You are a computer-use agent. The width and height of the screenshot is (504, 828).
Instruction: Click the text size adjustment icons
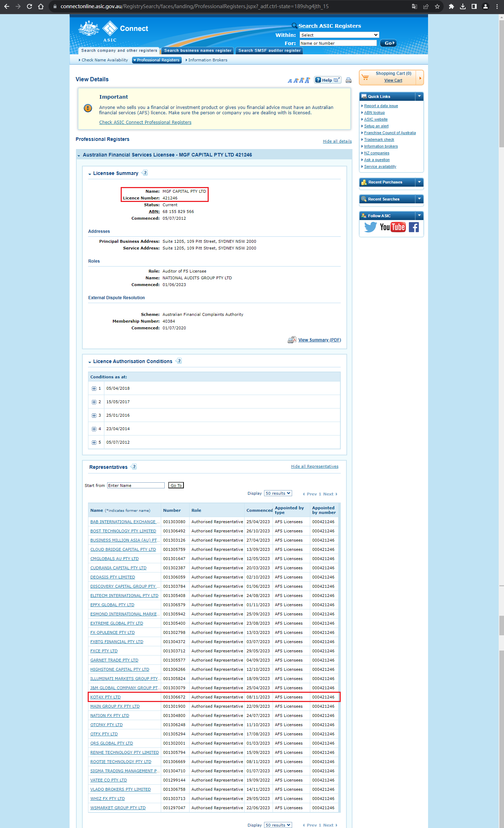(x=298, y=80)
